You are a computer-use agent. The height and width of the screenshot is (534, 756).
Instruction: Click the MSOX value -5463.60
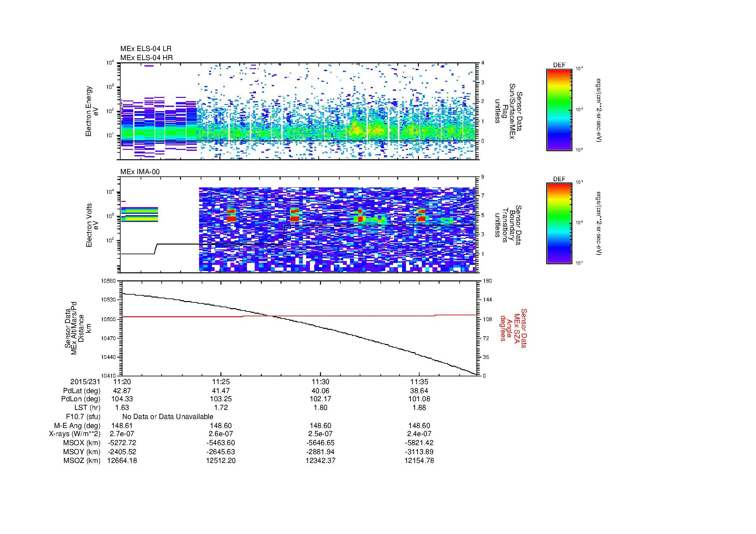[x=221, y=443]
